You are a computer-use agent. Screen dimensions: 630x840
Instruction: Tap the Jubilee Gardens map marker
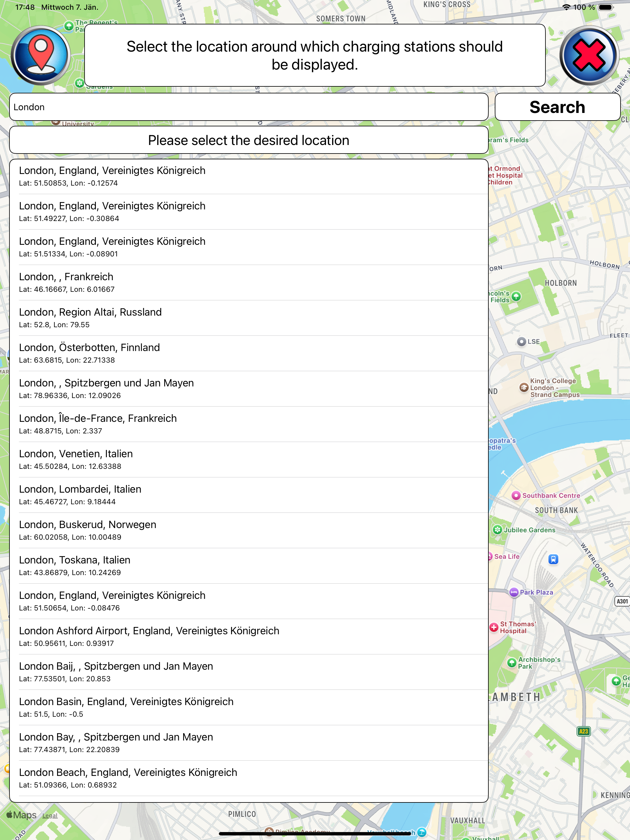click(x=498, y=530)
